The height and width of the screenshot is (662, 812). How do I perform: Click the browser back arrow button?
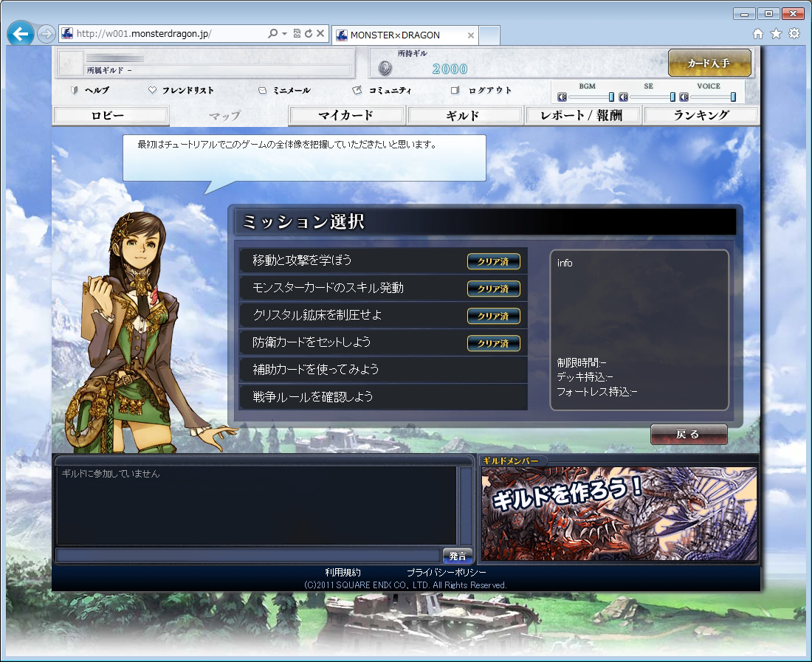tap(21, 34)
